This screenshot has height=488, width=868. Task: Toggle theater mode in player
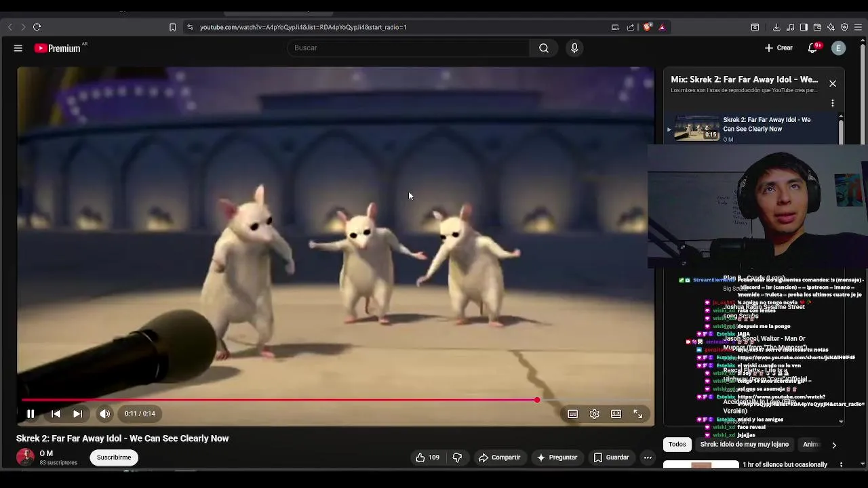[x=616, y=413]
